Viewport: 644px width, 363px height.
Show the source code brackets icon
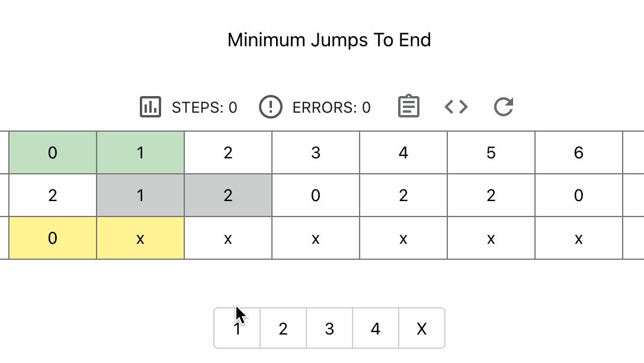pos(456,107)
